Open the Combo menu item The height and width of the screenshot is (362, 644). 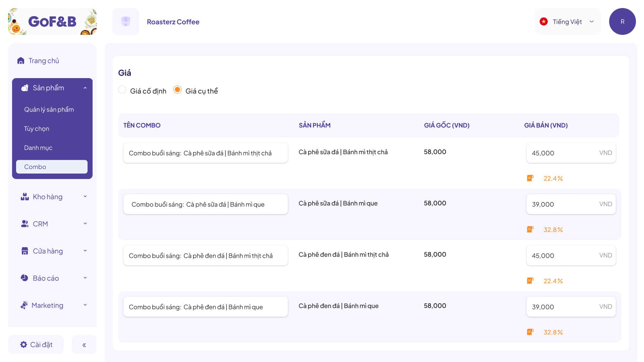[x=52, y=167]
